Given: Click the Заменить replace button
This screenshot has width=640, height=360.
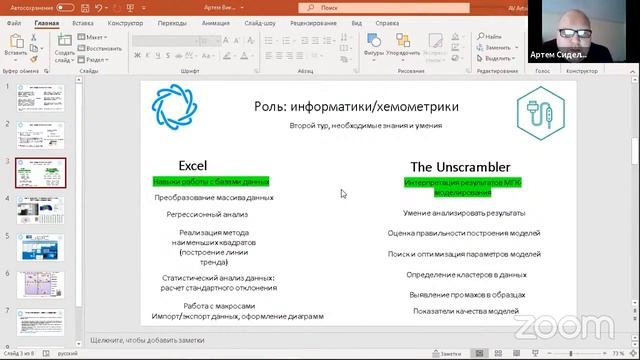Looking at the screenshot, I should pos(497,48).
